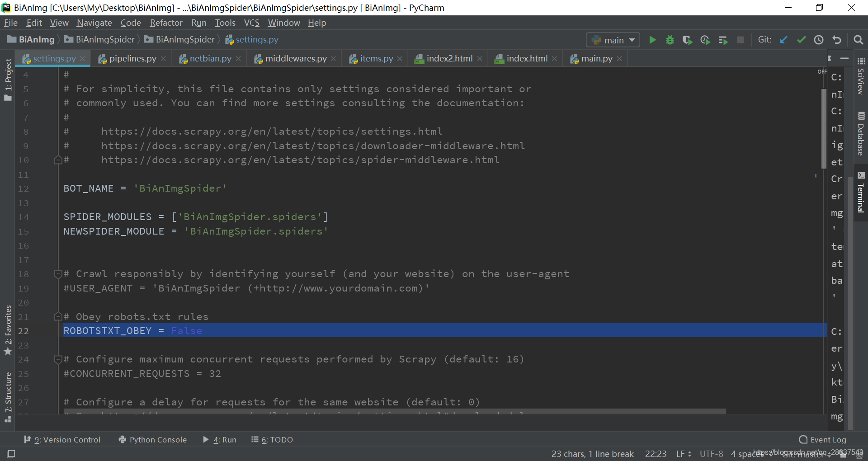Open the TODO tool window
868x461 pixels.
click(272, 440)
